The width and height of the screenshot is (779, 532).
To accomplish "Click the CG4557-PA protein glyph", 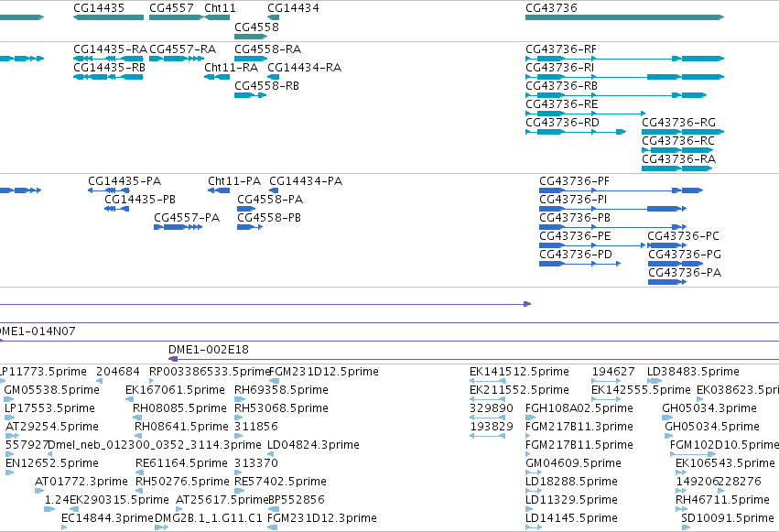I will 179,227.
